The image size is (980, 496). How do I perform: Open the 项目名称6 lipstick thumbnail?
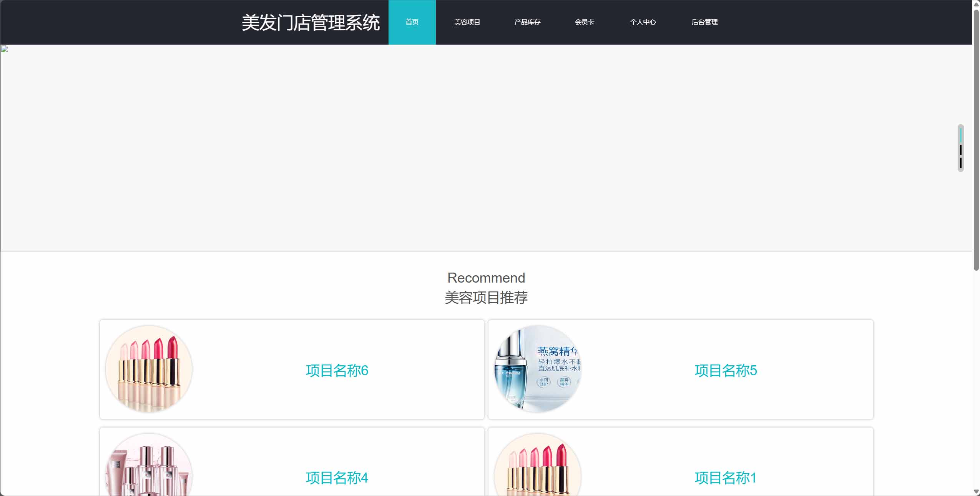tap(149, 369)
